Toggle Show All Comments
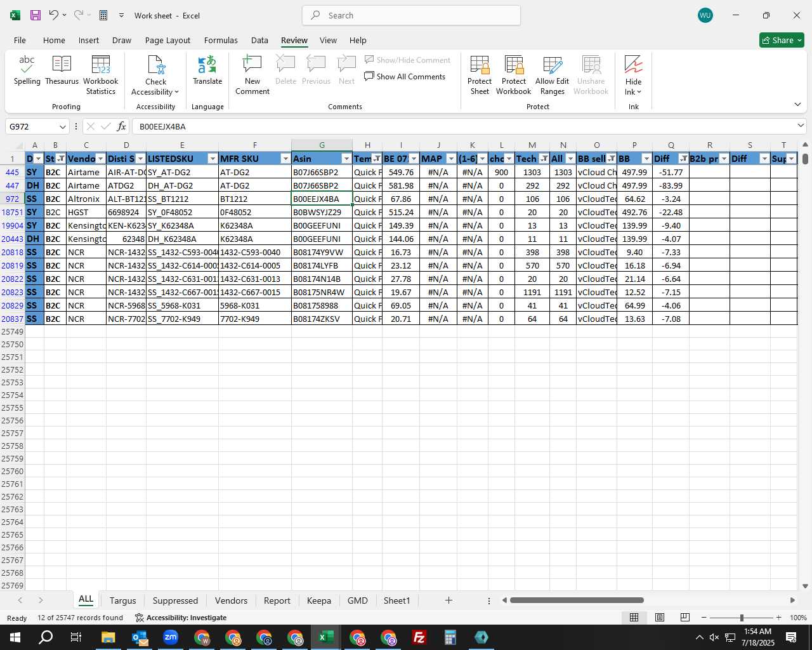The image size is (812, 650). coord(405,77)
